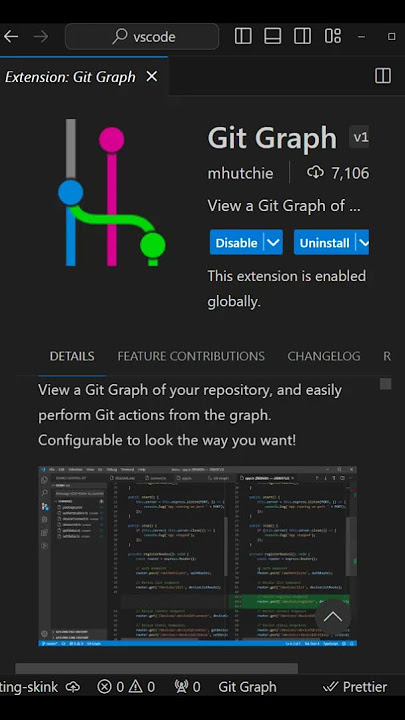Click the horizontal scrollbar below the details
The height and width of the screenshot is (720, 405).
[157, 669]
